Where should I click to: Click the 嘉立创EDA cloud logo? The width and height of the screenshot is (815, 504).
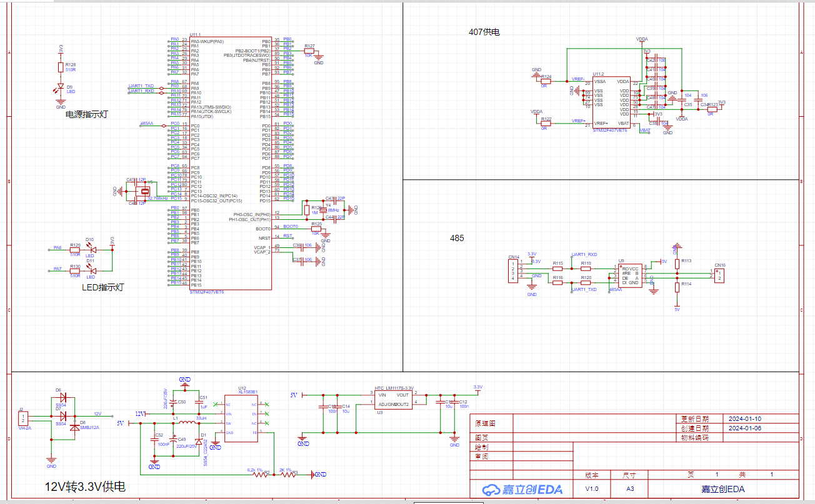pos(522,489)
